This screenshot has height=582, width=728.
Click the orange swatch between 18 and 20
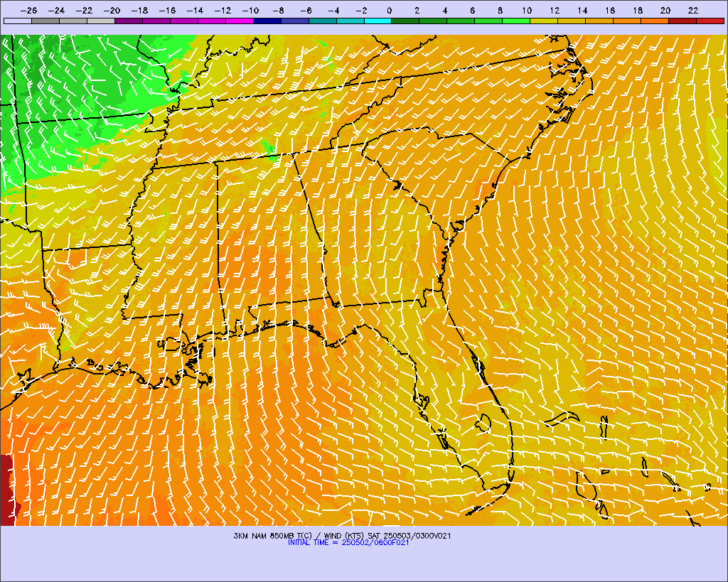pos(655,21)
